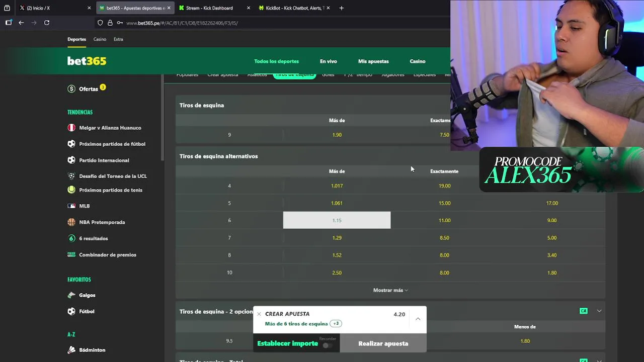
Task: Select Más de 4 odds 1.017
Action: 337,186
